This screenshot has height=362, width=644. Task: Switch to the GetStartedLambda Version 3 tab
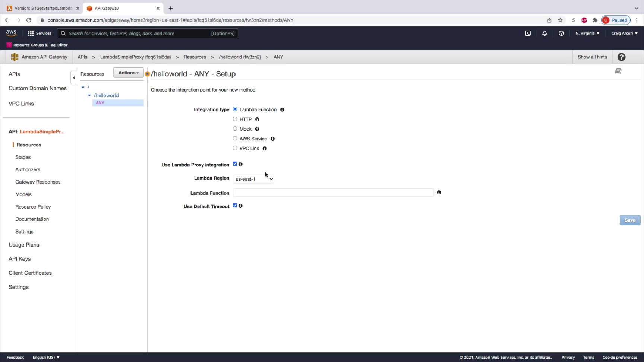(x=43, y=8)
